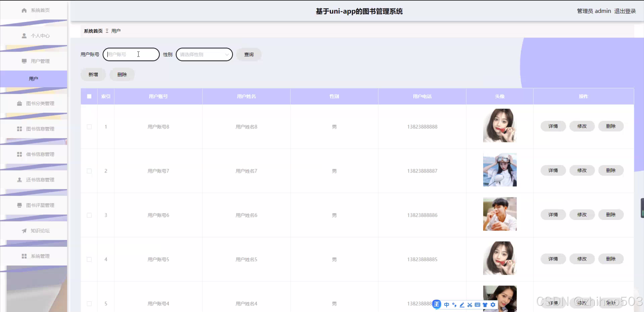644x312 pixels.
Task: Open the 请选择性别 gender dropdown
Action: (204, 54)
